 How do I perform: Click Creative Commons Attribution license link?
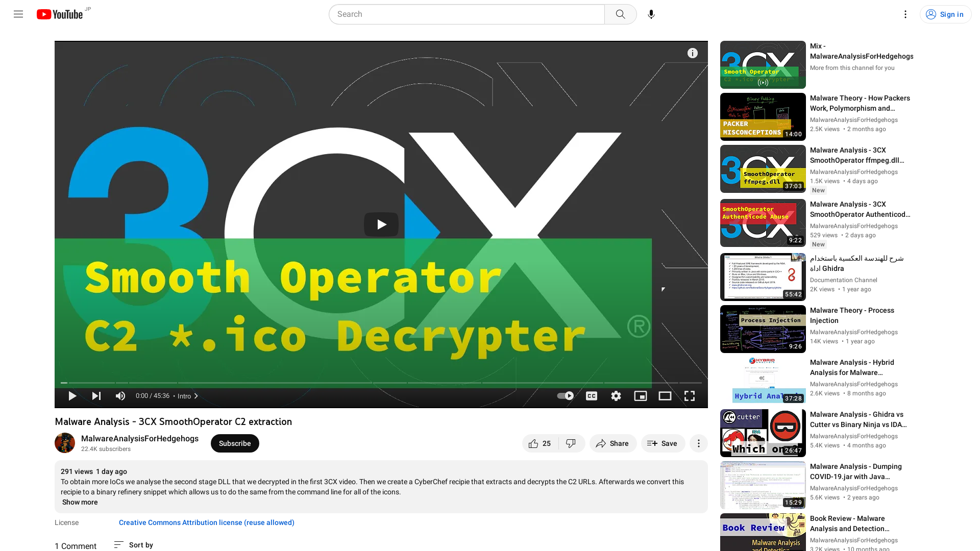pos(206,522)
